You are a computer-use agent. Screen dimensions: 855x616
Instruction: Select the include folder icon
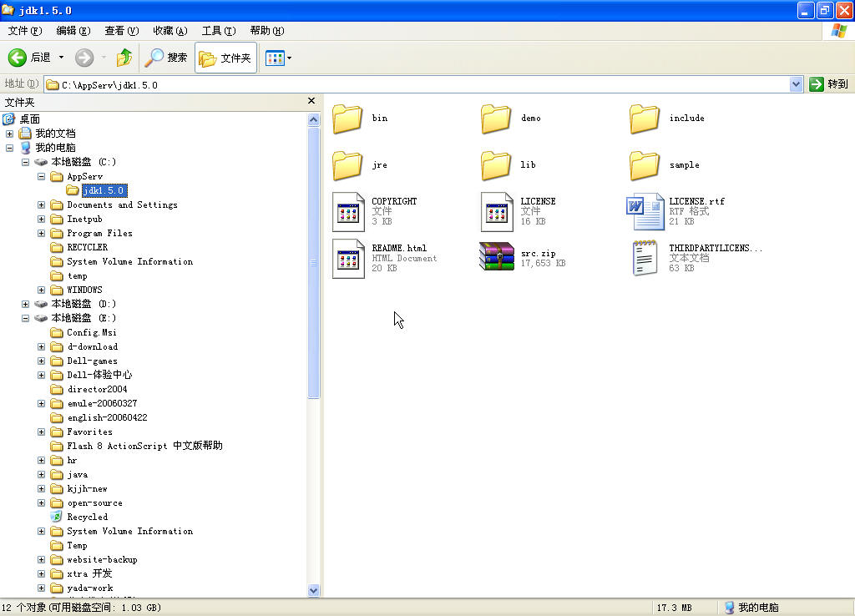645,119
